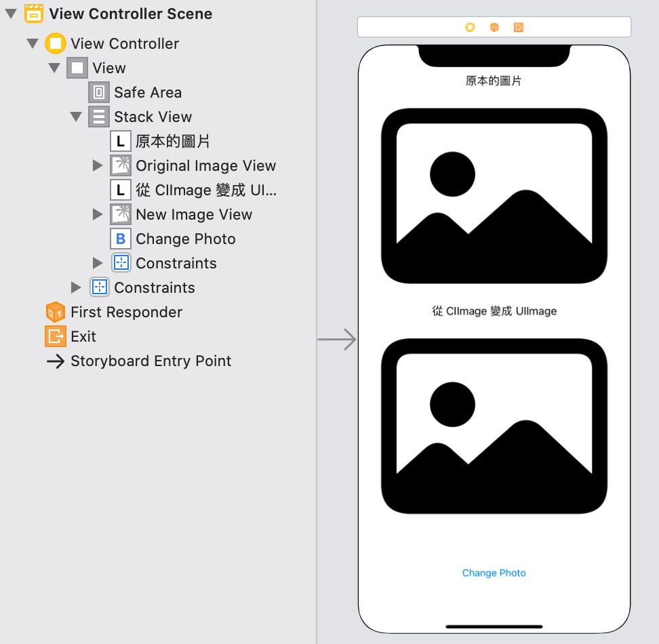
Task: Click the First Responder cube icon
Action: pyautogui.click(x=55, y=312)
